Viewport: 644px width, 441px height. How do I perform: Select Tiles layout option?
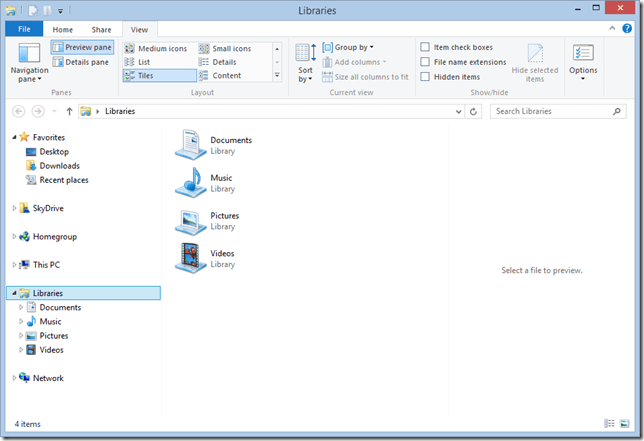(x=159, y=76)
